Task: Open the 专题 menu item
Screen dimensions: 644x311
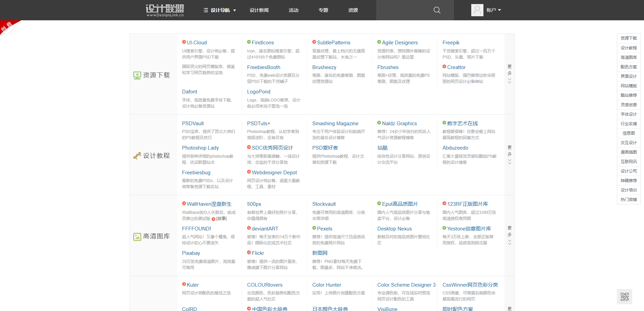Action: (323, 10)
